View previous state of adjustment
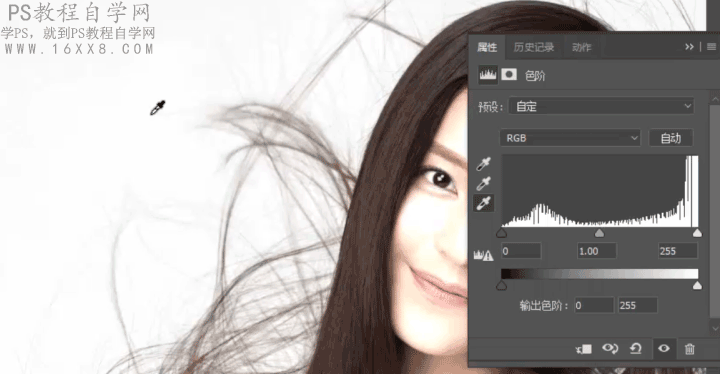Screen dimensions: 720x374 pos(610,349)
